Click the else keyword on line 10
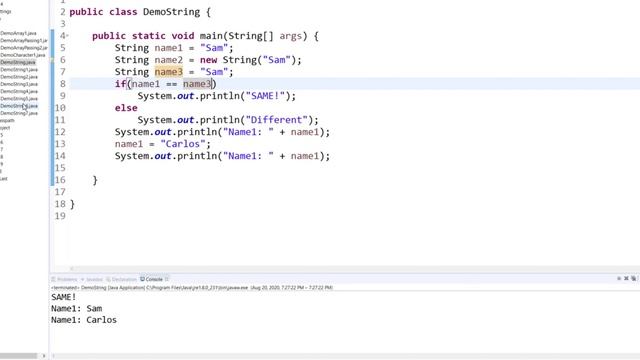Viewport: 640px width, 360px height. point(126,108)
